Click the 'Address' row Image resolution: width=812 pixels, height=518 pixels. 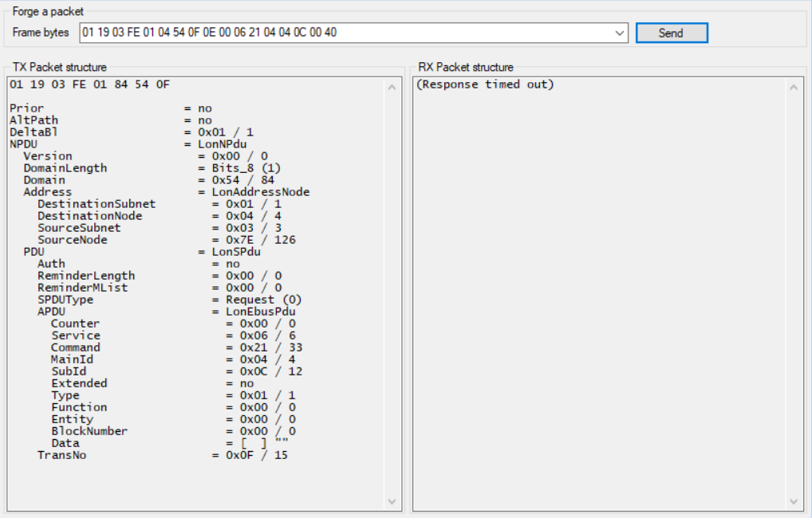[166, 191]
